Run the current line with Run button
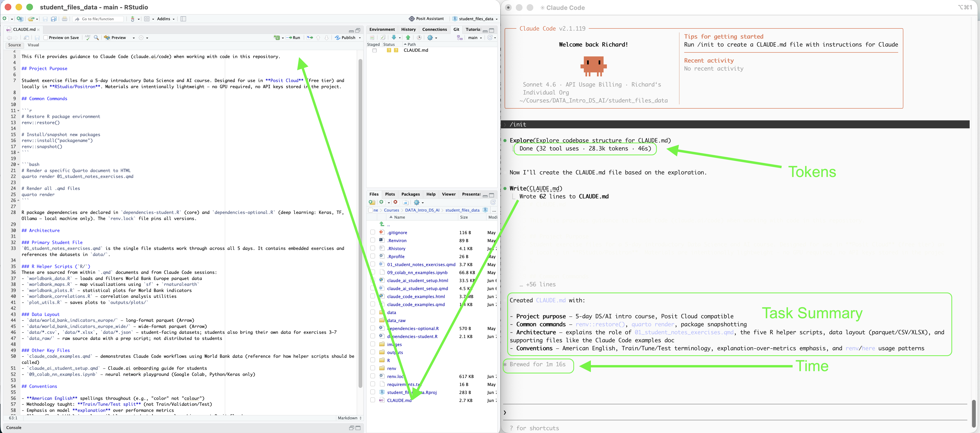The height and width of the screenshot is (433, 980). (x=293, y=38)
